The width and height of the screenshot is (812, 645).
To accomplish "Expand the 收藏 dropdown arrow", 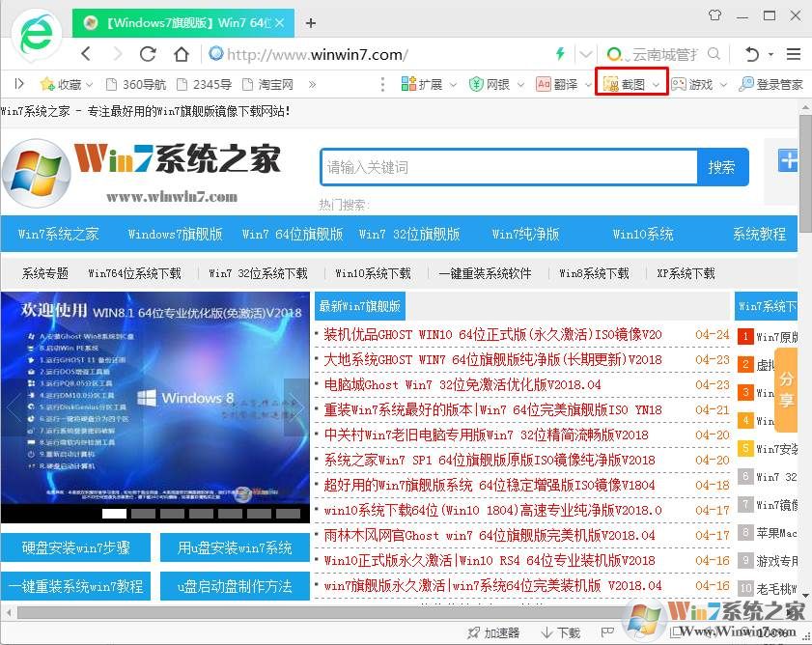I will point(90,84).
